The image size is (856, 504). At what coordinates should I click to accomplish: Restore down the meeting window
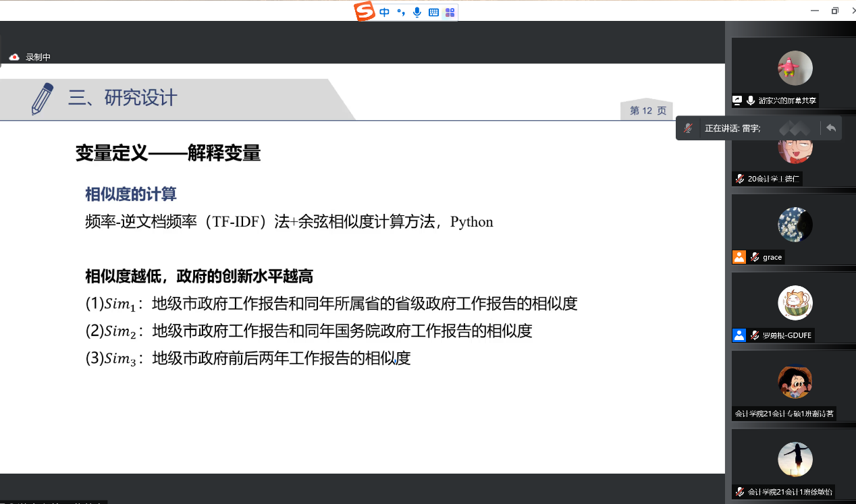835,11
